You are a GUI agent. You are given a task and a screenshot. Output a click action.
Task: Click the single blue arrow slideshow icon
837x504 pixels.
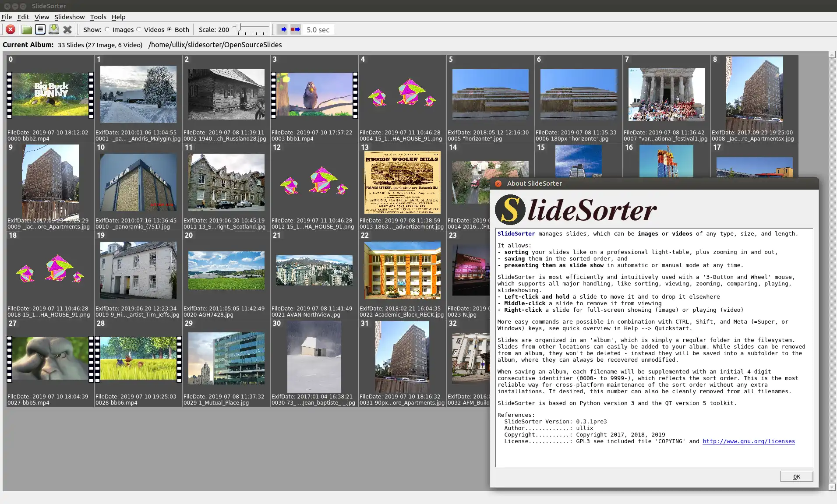click(x=283, y=29)
